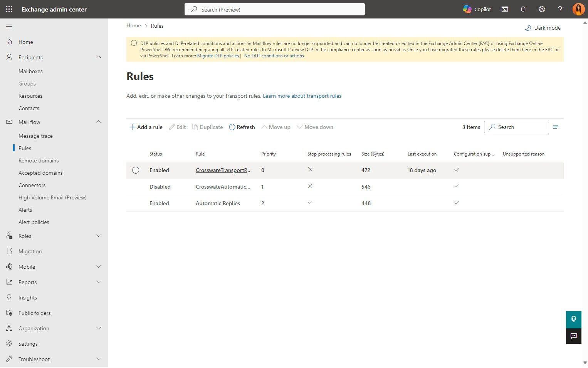Open High Volume Email (Preview)

[52, 197]
